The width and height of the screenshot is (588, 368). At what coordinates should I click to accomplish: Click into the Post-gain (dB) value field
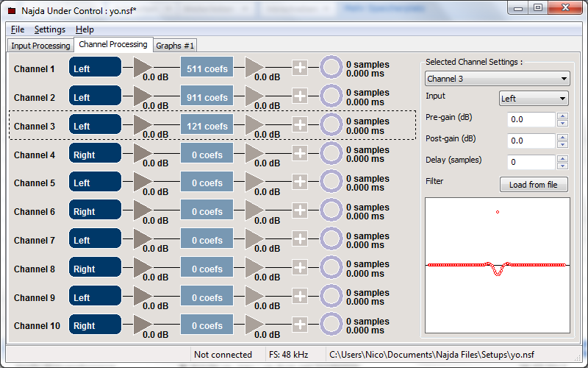point(531,141)
